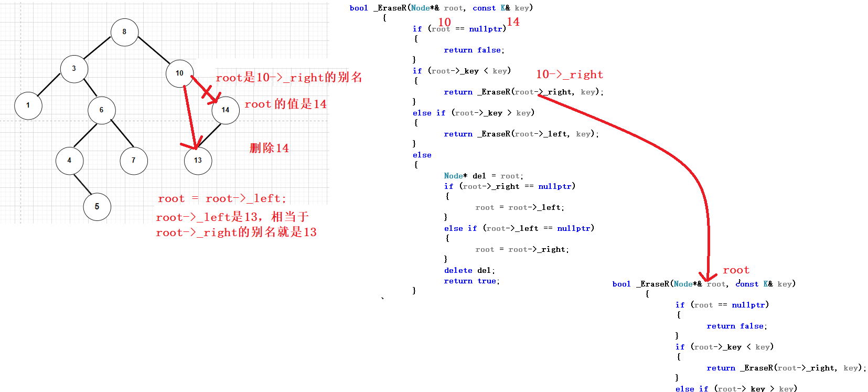Select the leaf node labeled 1

28,105
